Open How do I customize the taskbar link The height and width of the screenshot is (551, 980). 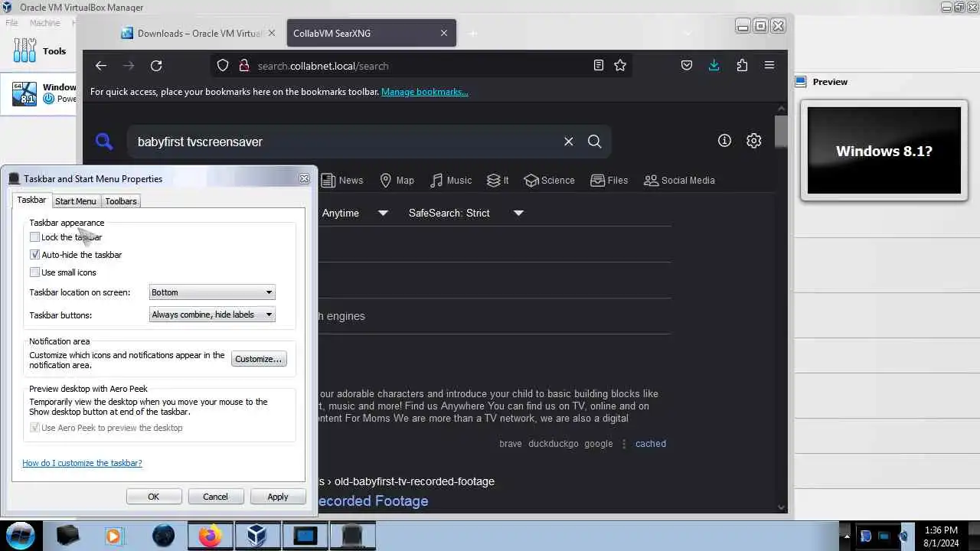click(x=82, y=463)
